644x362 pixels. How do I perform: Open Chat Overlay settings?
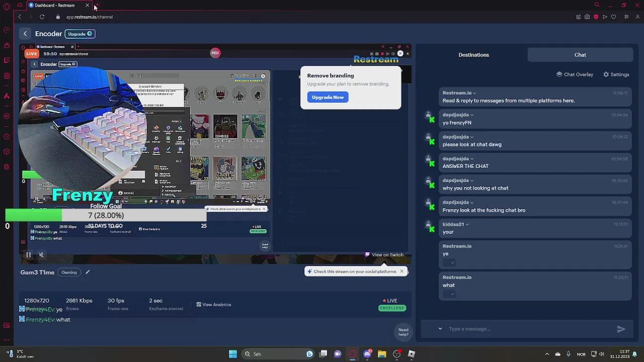click(575, 74)
